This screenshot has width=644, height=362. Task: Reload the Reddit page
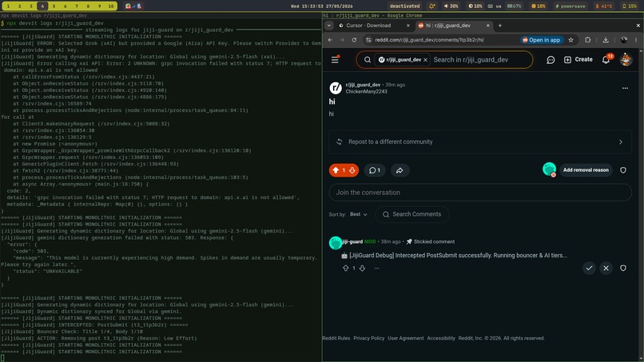354,40
